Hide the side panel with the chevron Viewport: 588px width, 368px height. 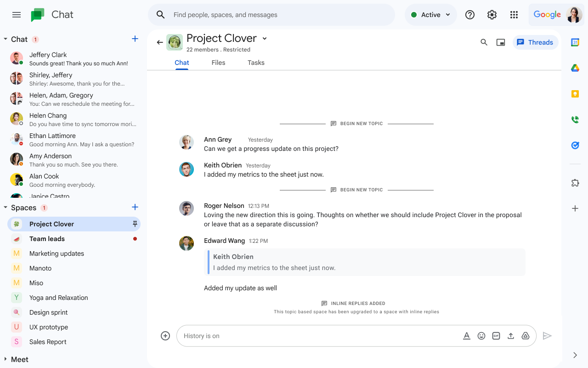pyautogui.click(x=575, y=355)
